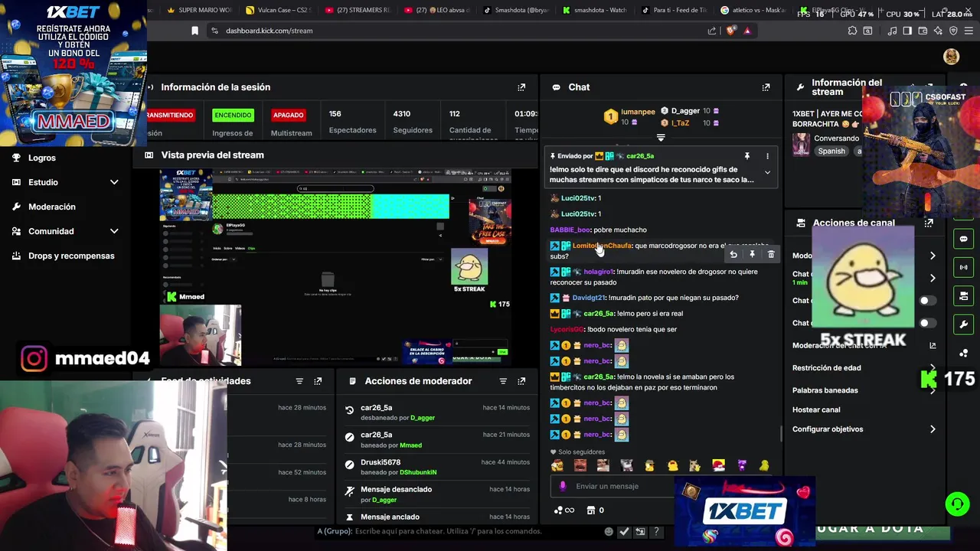The image size is (980, 551).
Task: Open the channel points infinity icon
Action: coord(564,510)
